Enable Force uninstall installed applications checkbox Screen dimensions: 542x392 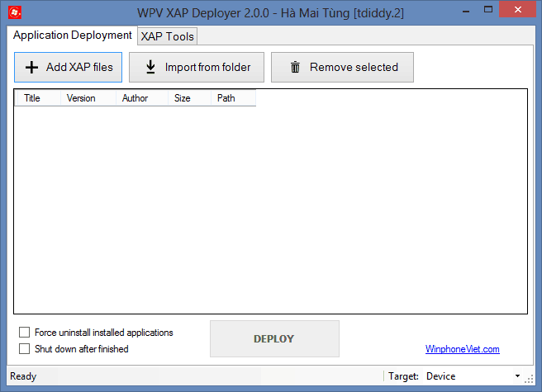click(x=24, y=333)
